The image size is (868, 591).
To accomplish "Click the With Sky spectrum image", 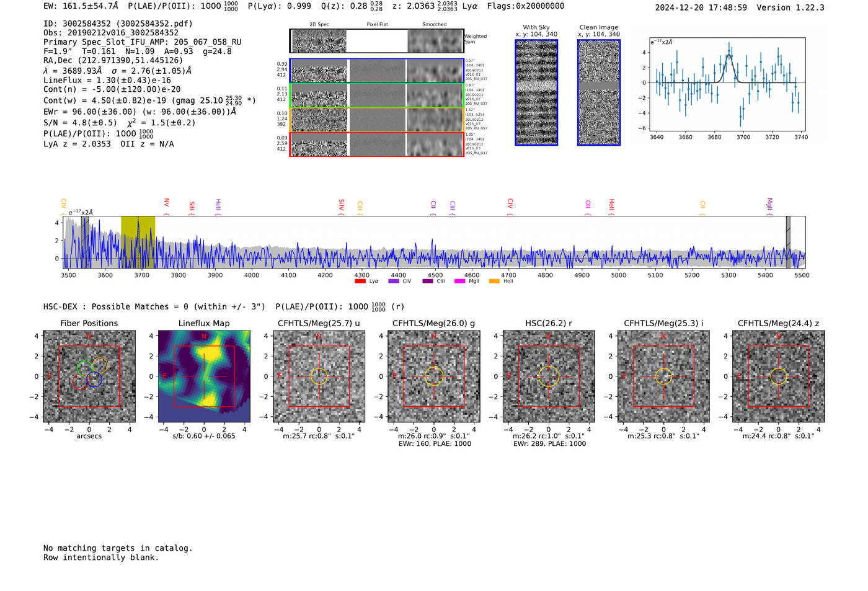I will point(536,92).
